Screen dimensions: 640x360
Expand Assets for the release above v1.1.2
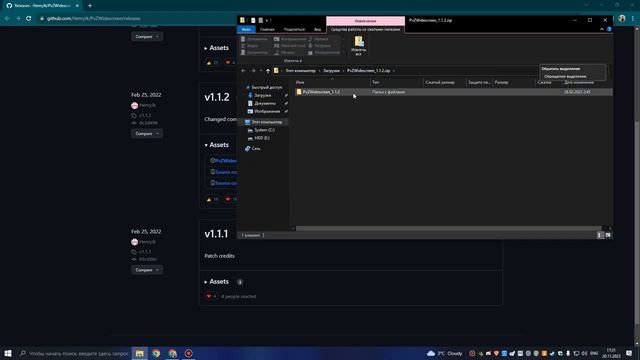pos(216,48)
